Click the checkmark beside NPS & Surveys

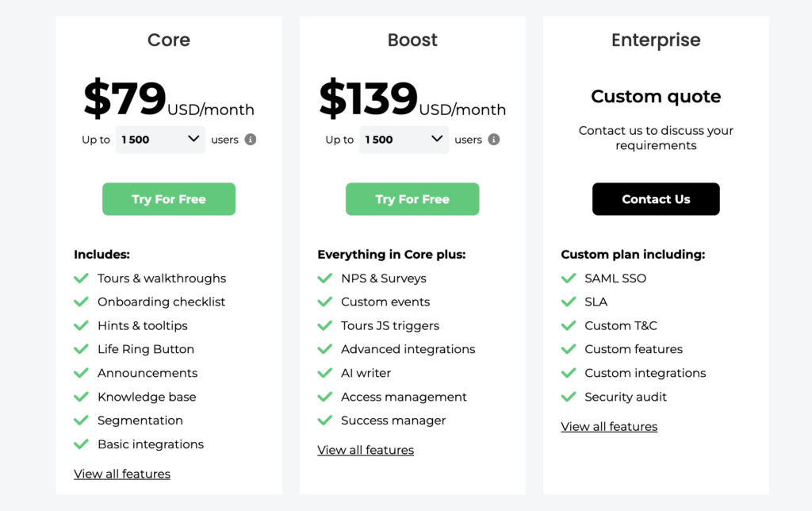324,279
